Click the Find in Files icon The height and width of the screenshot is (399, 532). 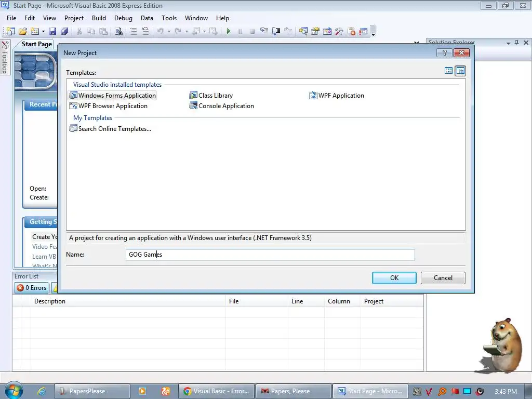pyautogui.click(x=118, y=31)
